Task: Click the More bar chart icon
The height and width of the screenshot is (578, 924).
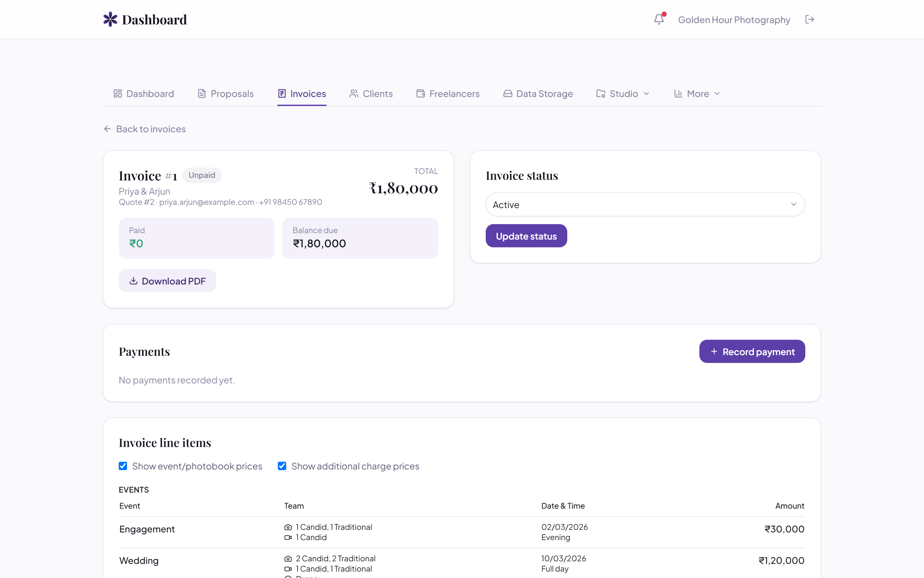Action: tap(678, 94)
